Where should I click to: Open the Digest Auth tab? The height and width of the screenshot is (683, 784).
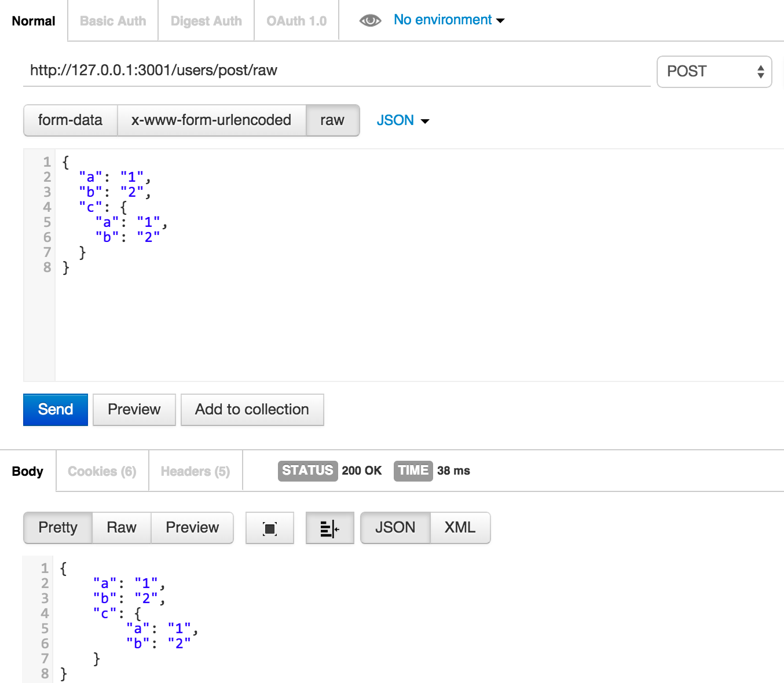206,21
